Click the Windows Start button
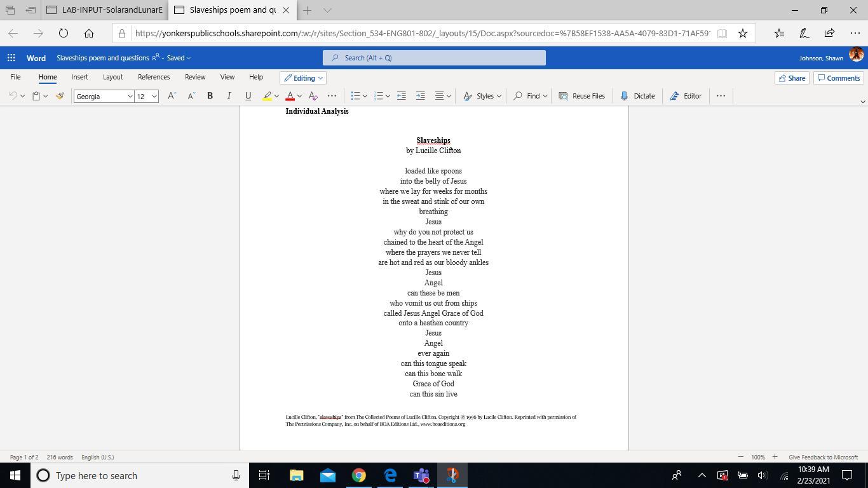Screen dimensions: 868x488 pyautogui.click(x=15, y=475)
